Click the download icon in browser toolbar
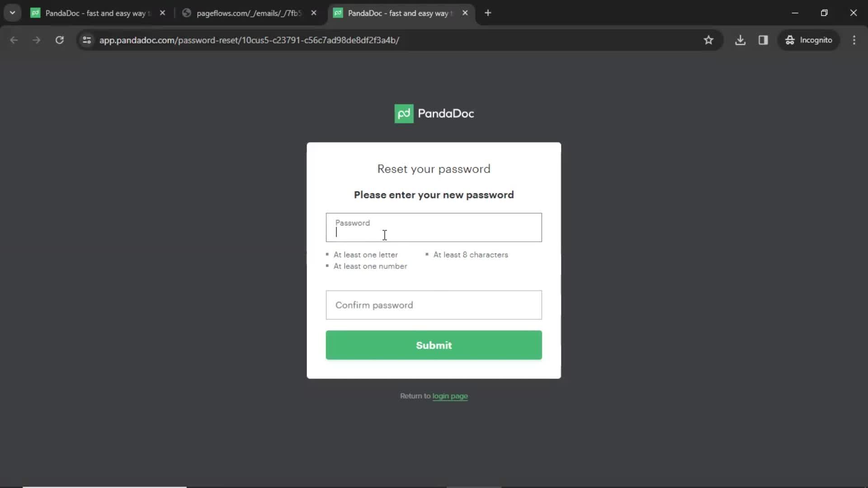The width and height of the screenshot is (868, 488). coord(741,40)
